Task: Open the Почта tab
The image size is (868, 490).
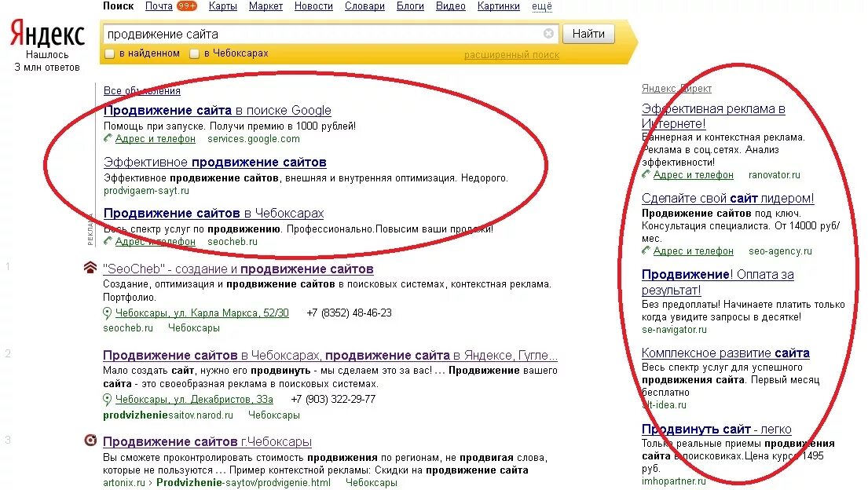Action: tap(159, 6)
